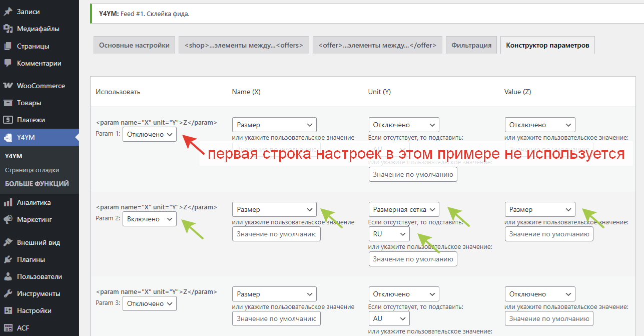This screenshot has height=336, width=644.
Task: Expand the Размерная сетка unit dropdown
Action: (403, 209)
